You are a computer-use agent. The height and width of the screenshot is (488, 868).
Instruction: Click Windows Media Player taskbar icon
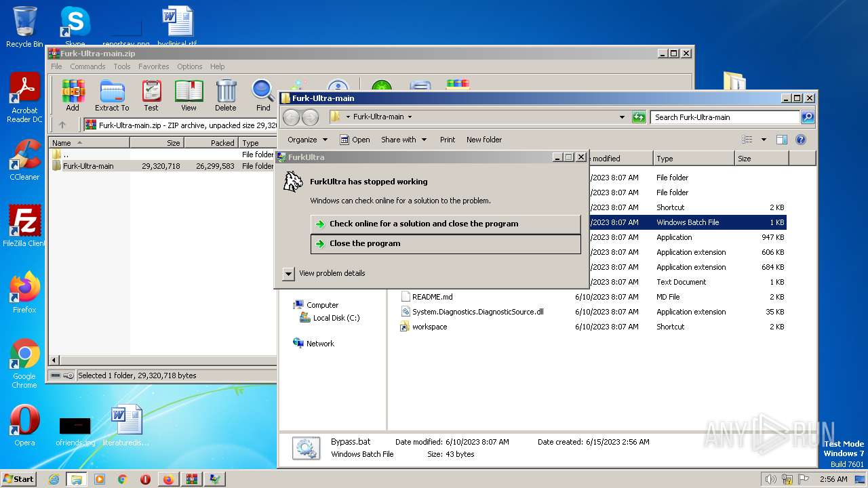[100, 479]
